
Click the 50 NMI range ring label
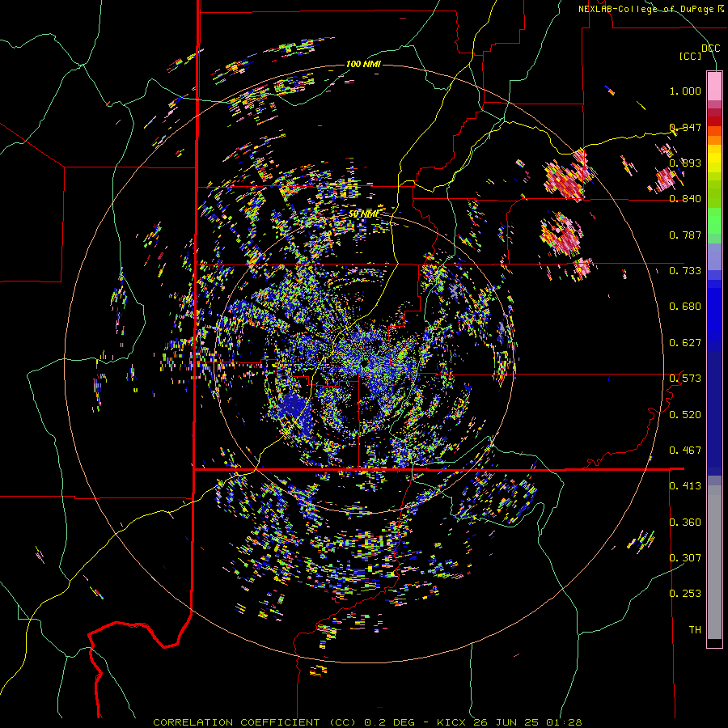[363, 214]
